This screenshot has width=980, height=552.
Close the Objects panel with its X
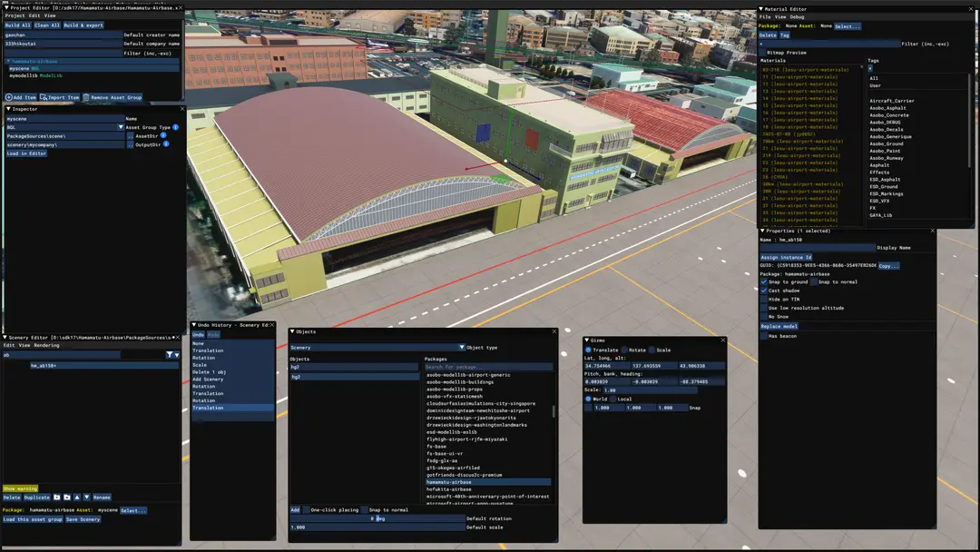(554, 331)
